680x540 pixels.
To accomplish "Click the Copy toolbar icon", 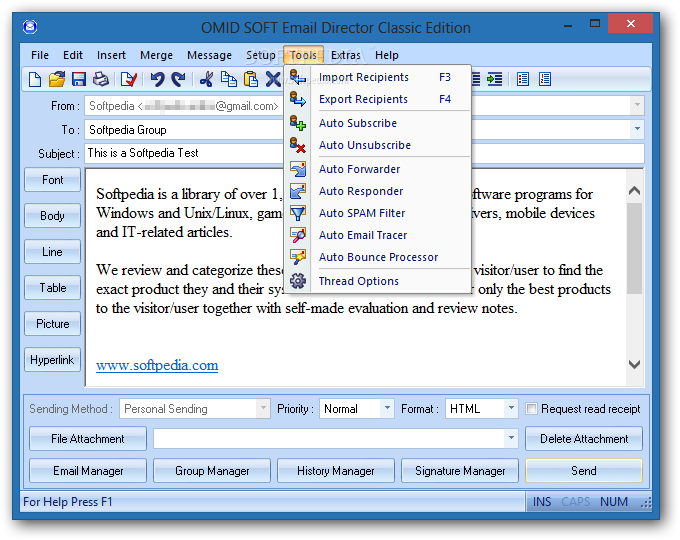I will point(229,79).
